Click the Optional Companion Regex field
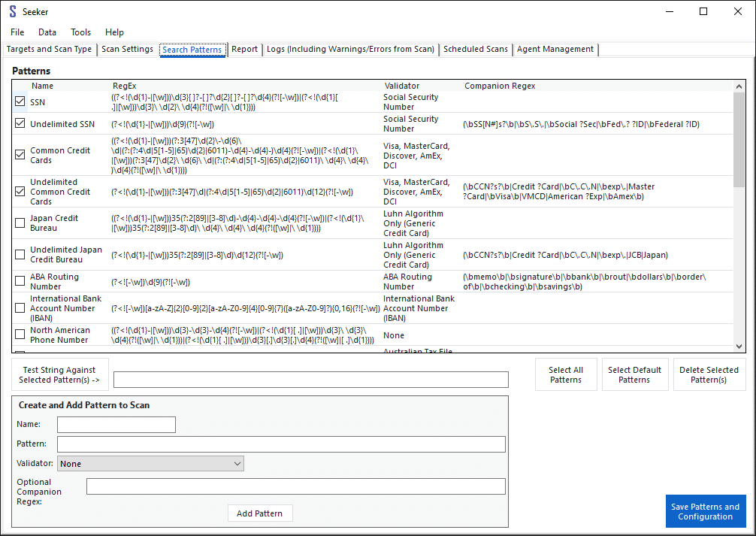Screen dimensions: 756x536 click(296, 486)
